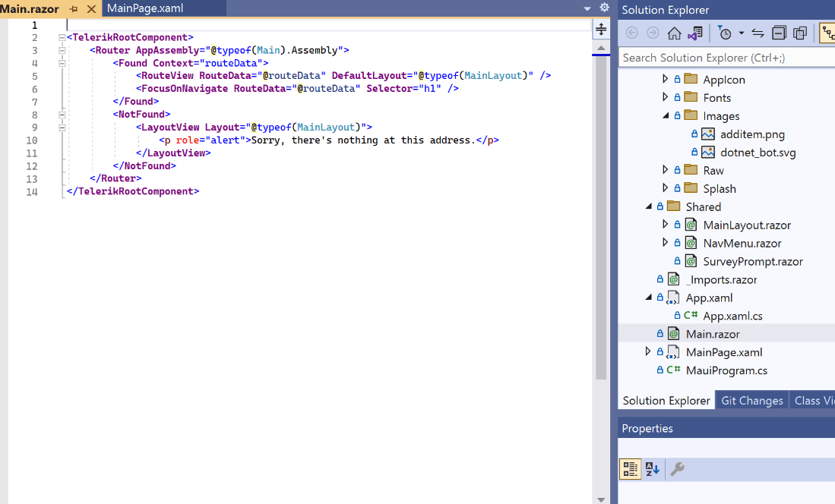Click the editor vertical scrollbar thumb

pos(601,218)
